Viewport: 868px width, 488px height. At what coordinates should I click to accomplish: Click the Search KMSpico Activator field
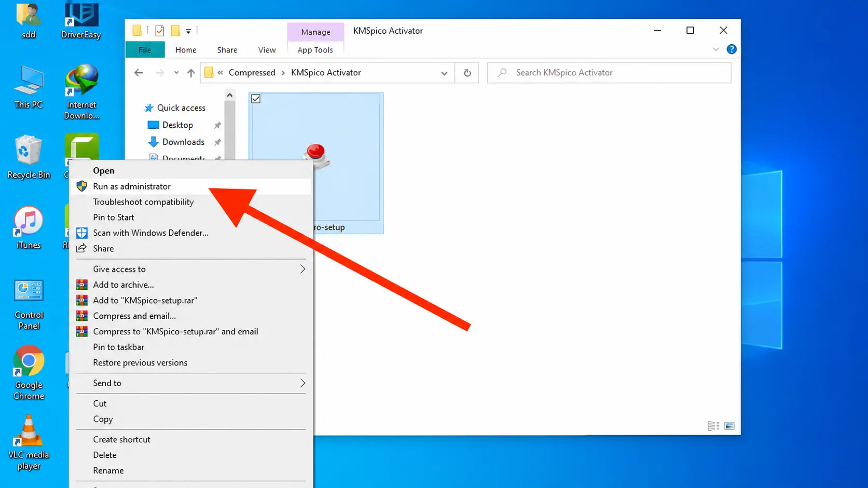pos(609,73)
